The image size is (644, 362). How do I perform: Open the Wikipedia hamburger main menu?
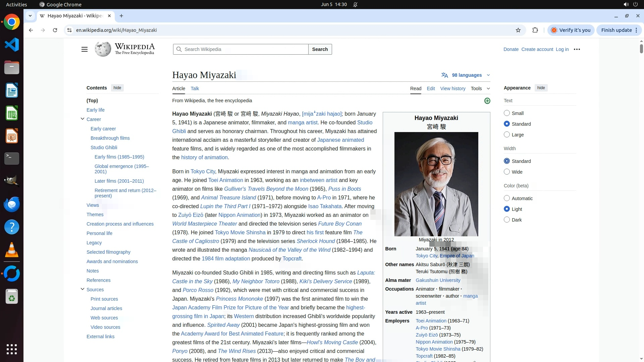tap(84, 49)
